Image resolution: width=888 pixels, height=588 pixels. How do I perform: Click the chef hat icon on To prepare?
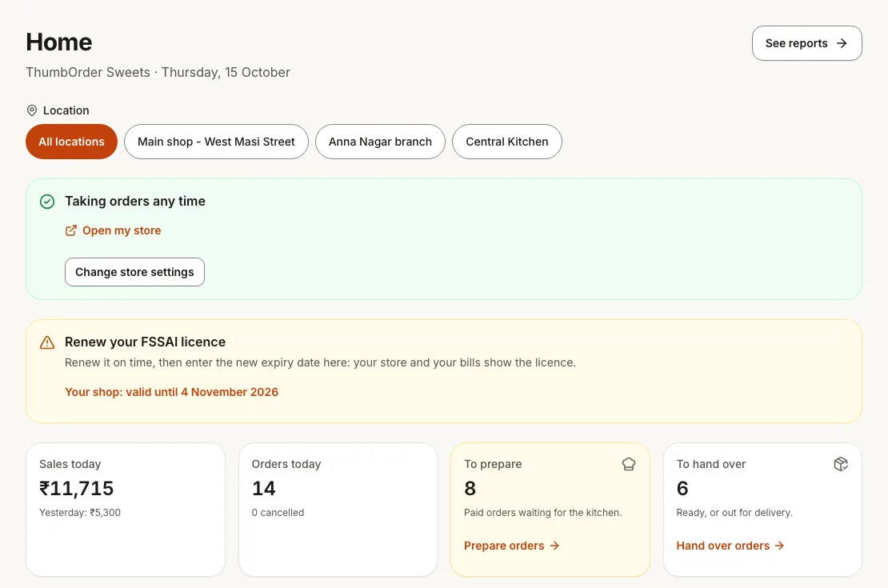click(629, 465)
